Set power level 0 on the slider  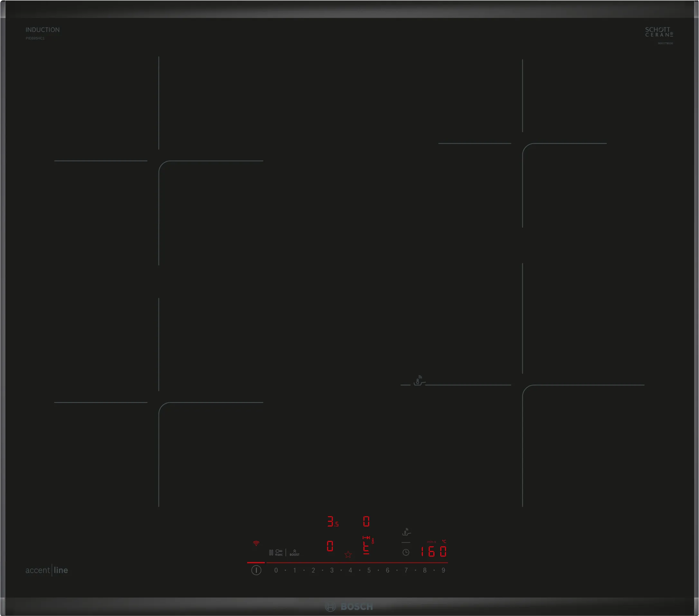click(276, 570)
